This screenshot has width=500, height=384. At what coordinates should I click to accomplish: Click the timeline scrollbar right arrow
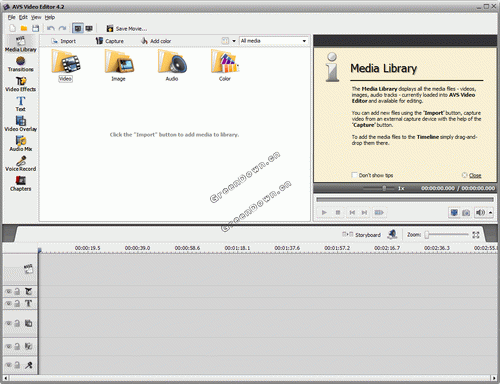[494, 378]
